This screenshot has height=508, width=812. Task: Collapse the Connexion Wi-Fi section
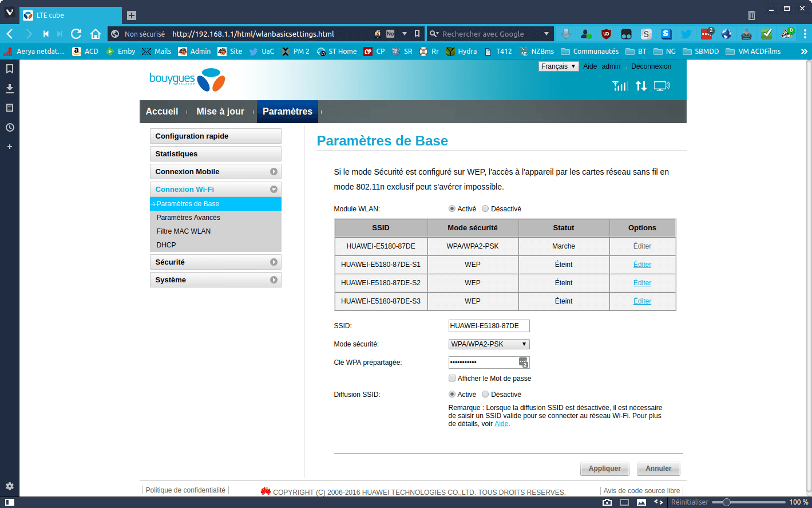[x=216, y=190]
